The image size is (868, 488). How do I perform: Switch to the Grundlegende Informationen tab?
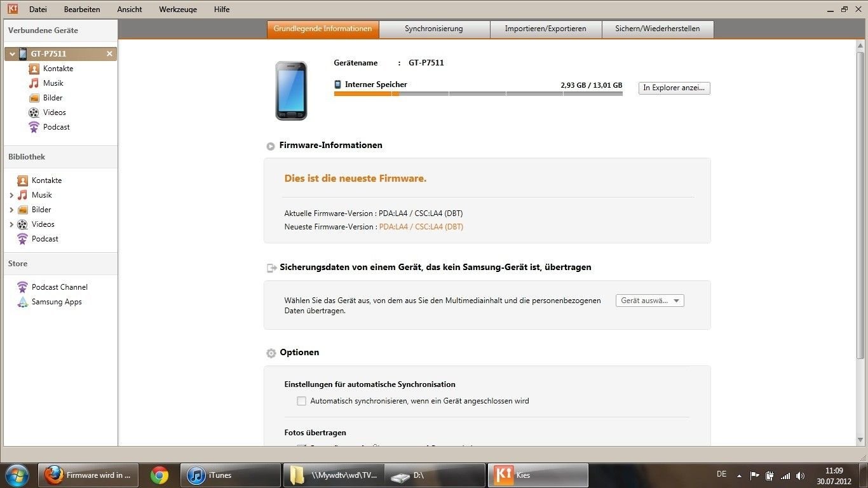tap(323, 29)
